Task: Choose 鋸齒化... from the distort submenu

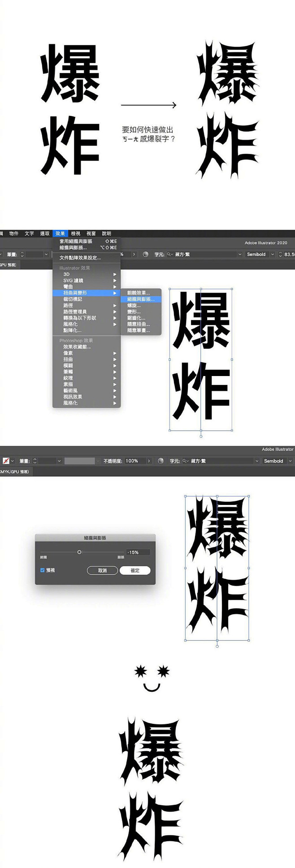Action: pos(136,318)
